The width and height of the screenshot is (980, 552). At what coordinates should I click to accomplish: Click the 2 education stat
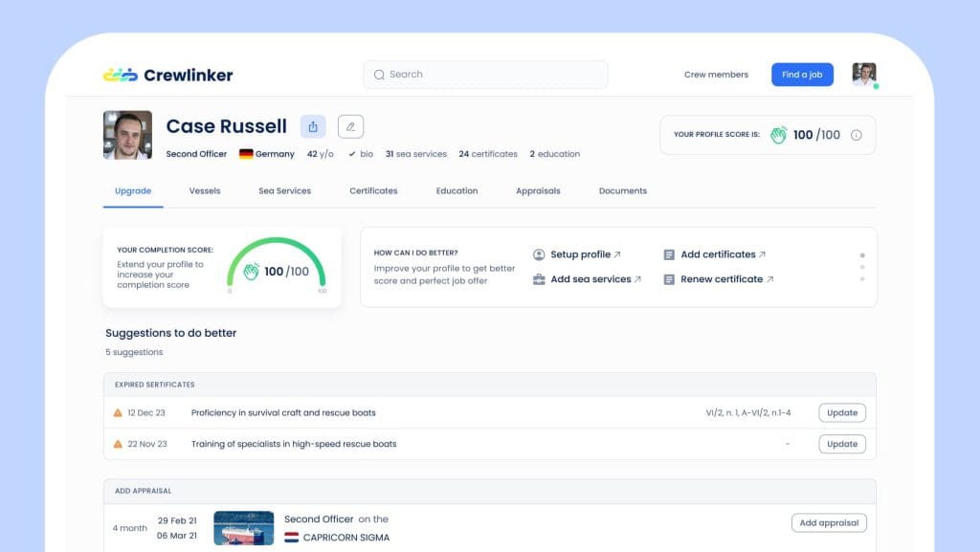click(x=554, y=154)
